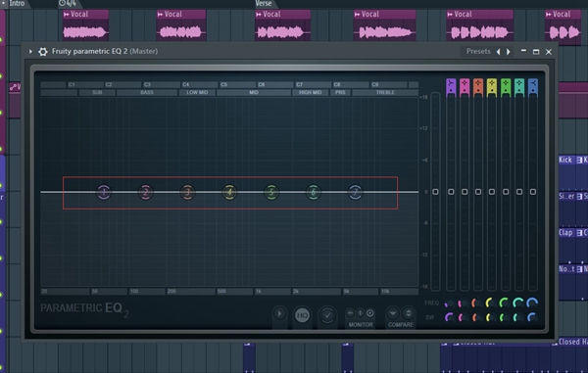Select the yellow band 4 node on the EQ graph

229,193
